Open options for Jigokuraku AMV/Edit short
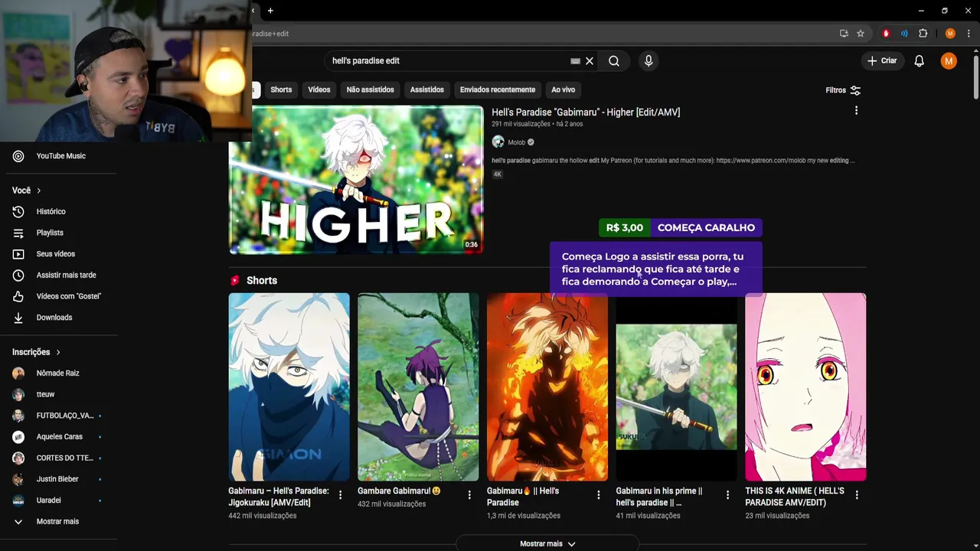This screenshot has height=551, width=980. 340,495
